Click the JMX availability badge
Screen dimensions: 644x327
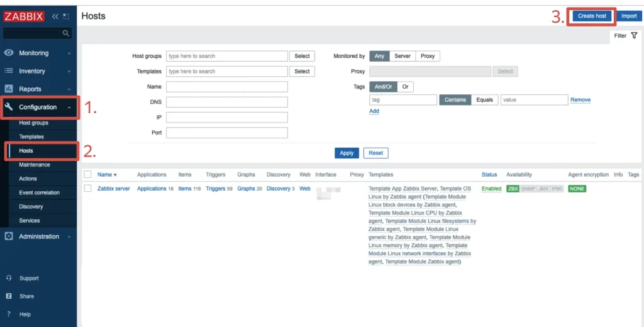(x=543, y=189)
